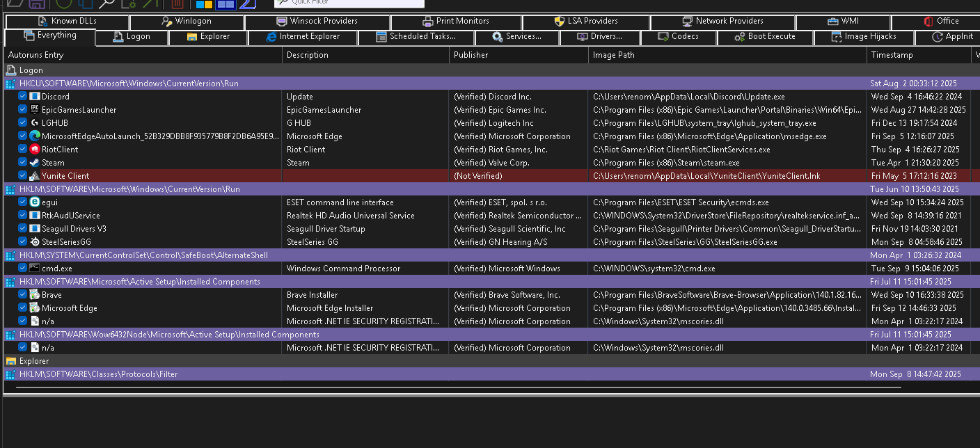980x448 pixels.
Task: Open the Codecs tab
Action: click(x=678, y=37)
